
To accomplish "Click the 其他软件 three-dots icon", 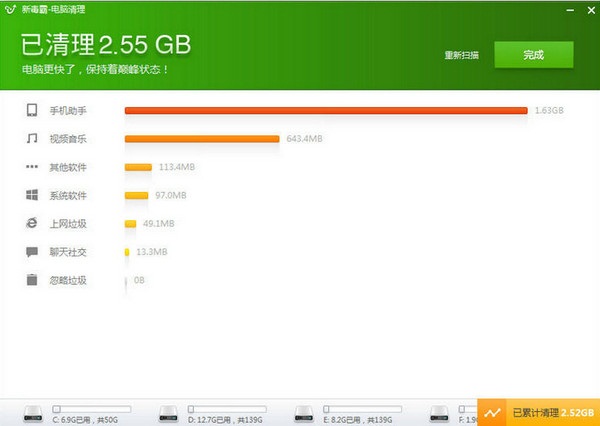I will point(32,166).
